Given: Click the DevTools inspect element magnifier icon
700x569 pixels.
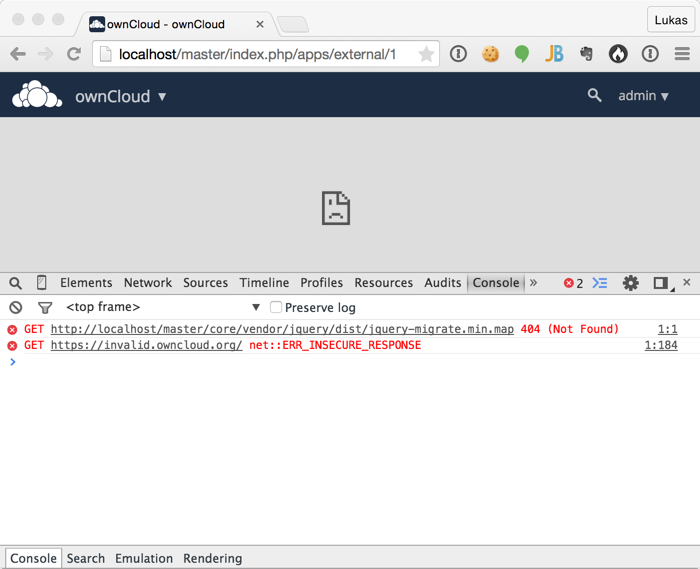Looking at the screenshot, I should pos(15,283).
